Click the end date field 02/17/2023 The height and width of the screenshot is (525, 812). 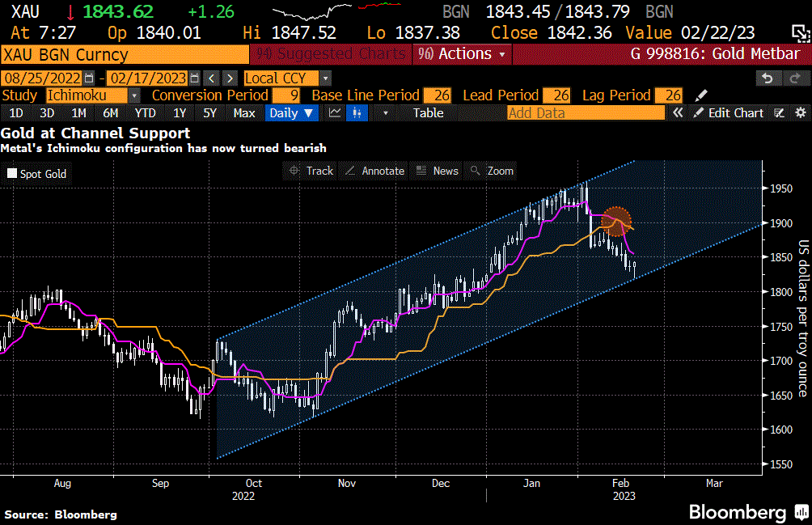148,78
